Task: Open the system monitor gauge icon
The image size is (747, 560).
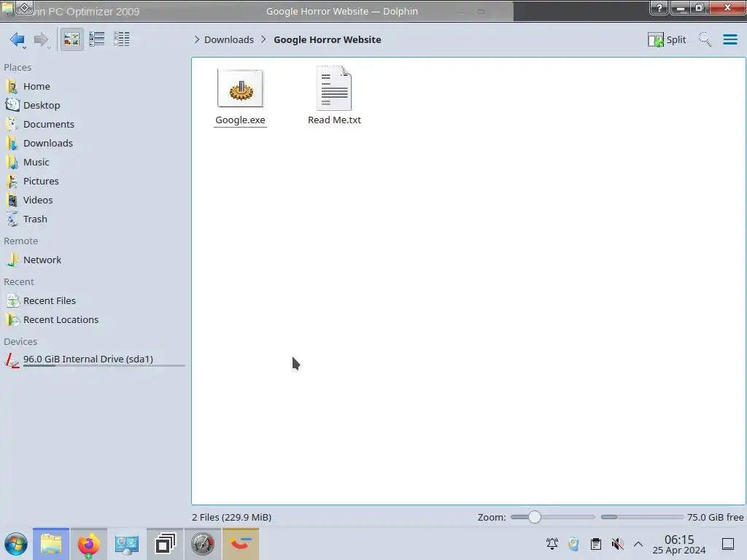Action: click(x=203, y=544)
